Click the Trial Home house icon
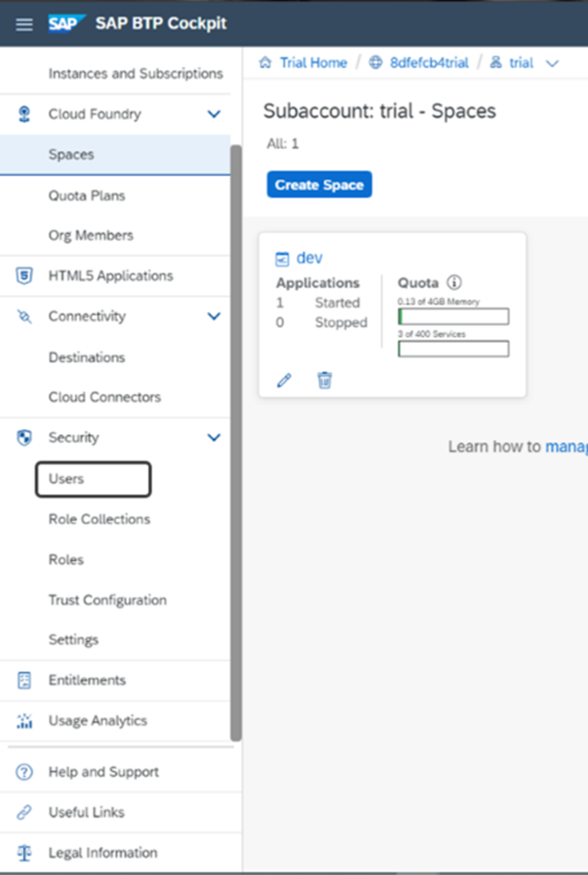 pyautogui.click(x=265, y=62)
